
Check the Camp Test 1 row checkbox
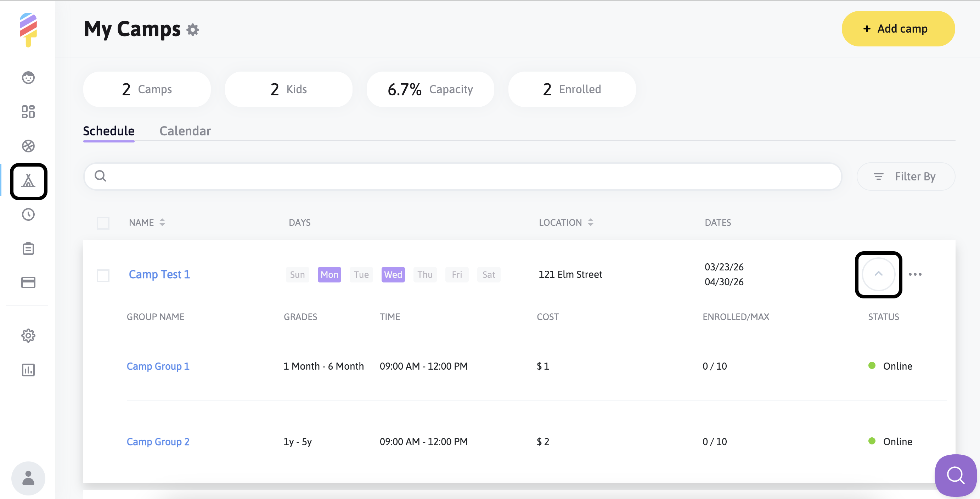[103, 275]
